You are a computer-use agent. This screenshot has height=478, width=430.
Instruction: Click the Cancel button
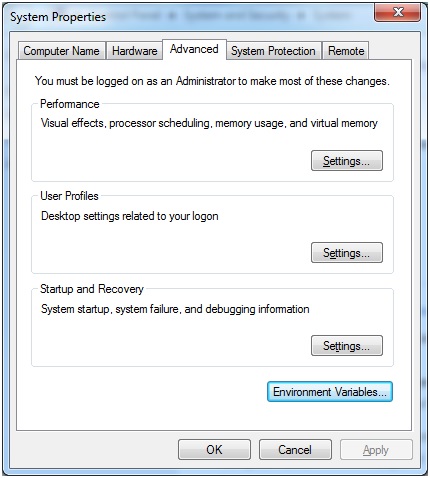tap(295, 450)
